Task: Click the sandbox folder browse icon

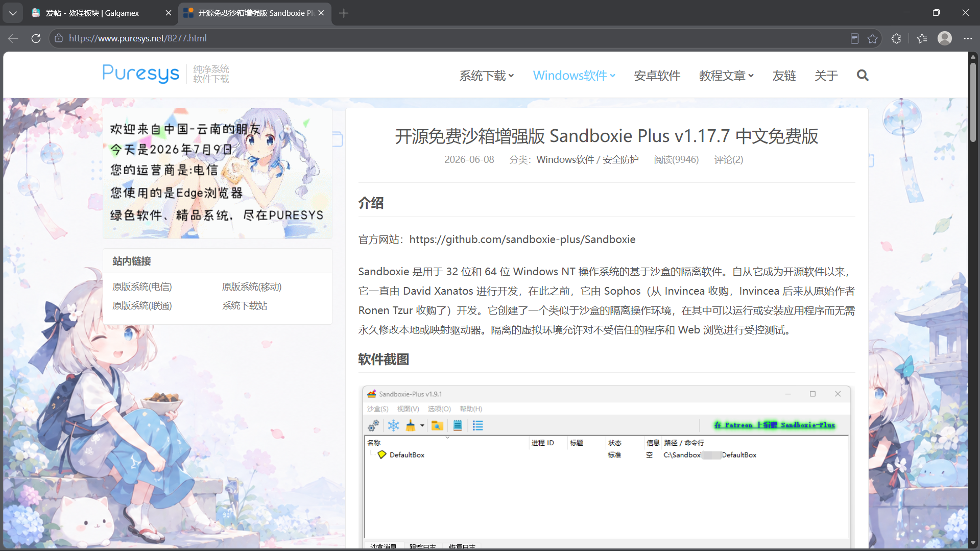Action: pyautogui.click(x=437, y=425)
